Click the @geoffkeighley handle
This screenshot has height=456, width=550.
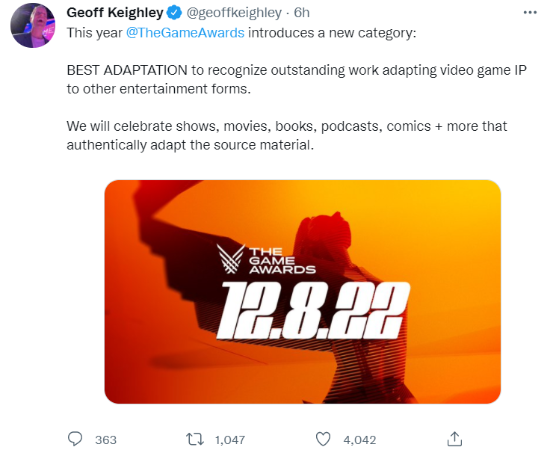point(234,13)
